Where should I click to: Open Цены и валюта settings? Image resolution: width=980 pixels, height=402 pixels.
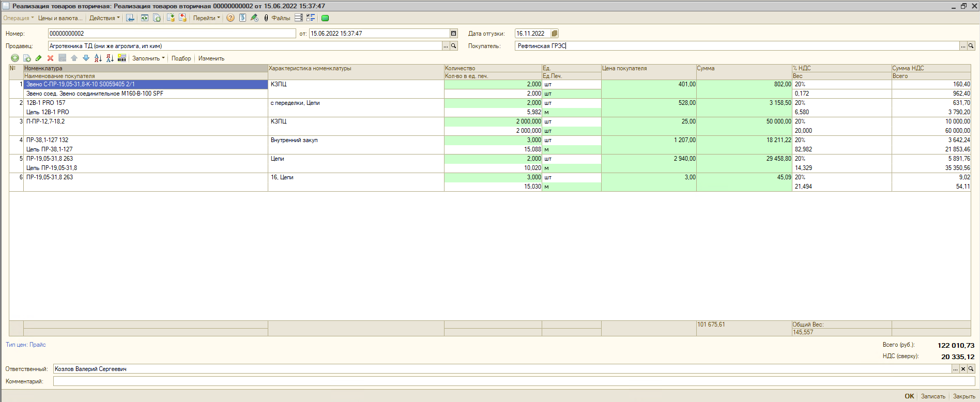point(60,18)
